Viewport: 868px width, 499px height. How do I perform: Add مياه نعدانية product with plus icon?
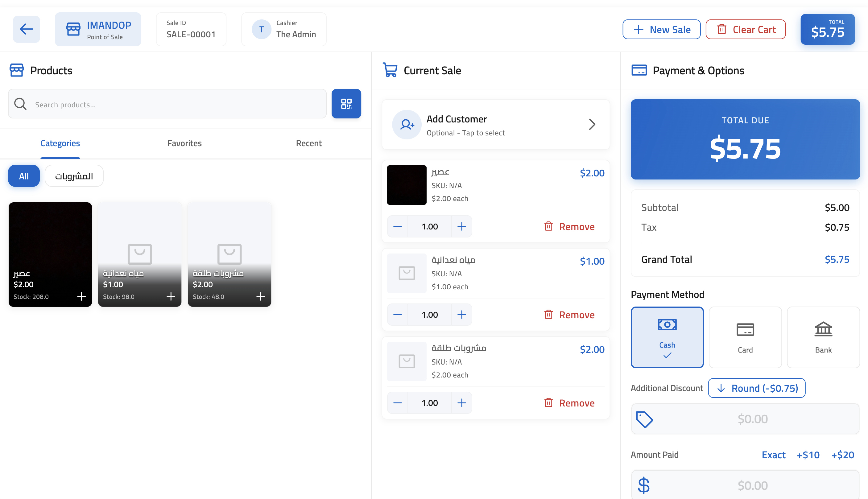click(x=171, y=296)
